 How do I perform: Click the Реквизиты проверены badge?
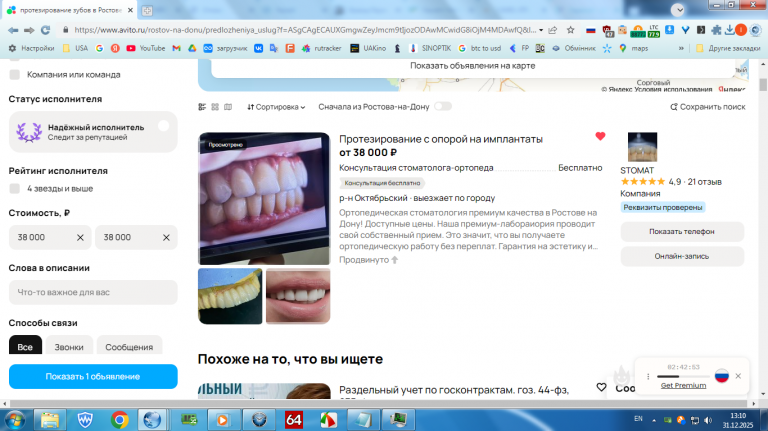coord(663,207)
